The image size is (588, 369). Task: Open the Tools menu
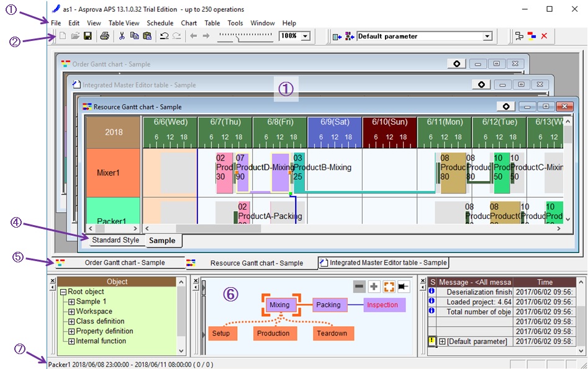click(235, 23)
